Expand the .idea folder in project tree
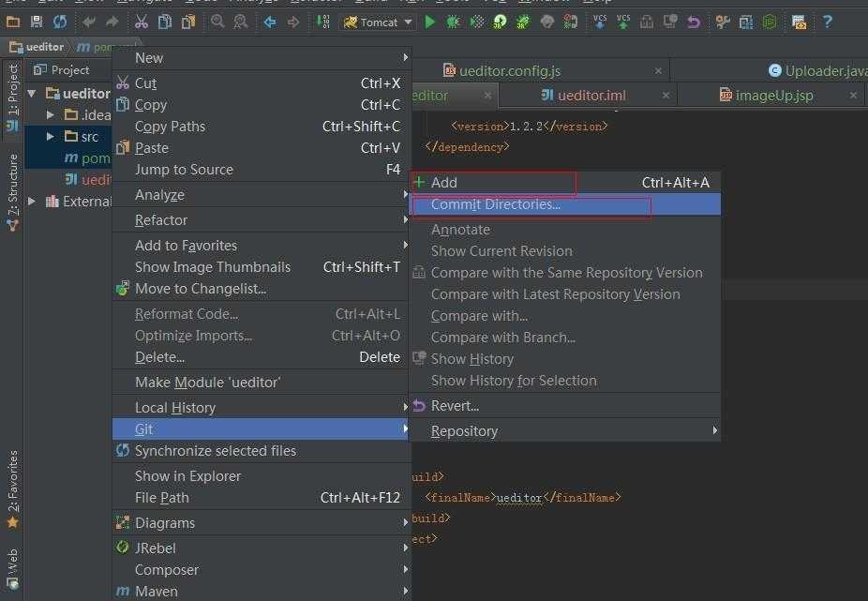This screenshot has height=601, width=868. pyautogui.click(x=51, y=115)
